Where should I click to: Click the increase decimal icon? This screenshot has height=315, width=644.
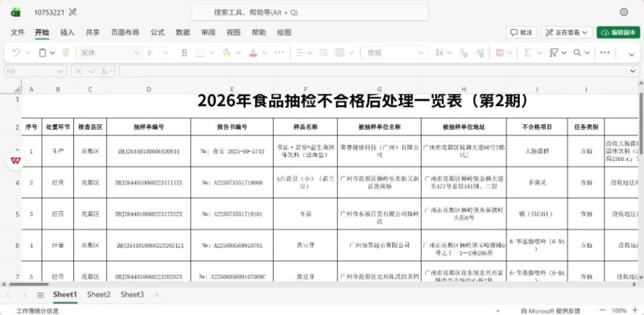[x=479, y=52]
